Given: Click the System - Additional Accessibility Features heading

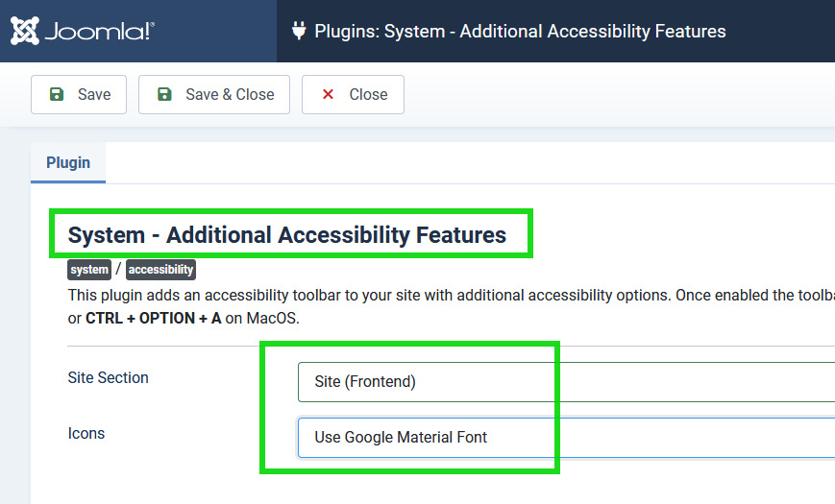Looking at the screenshot, I should coord(286,234).
